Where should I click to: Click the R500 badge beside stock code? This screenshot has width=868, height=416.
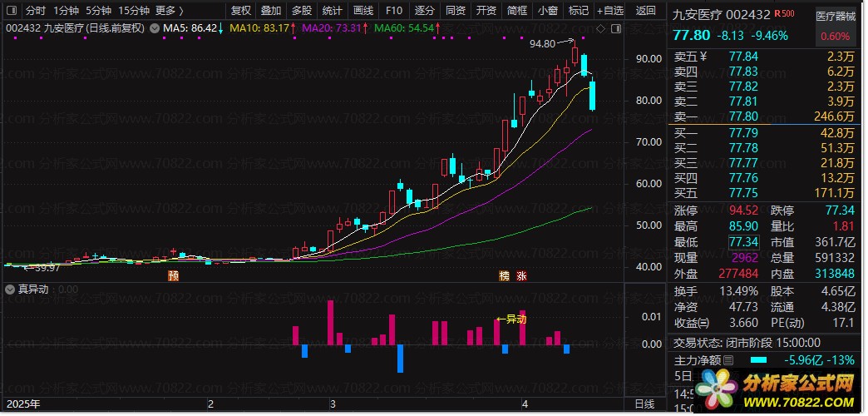(784, 14)
